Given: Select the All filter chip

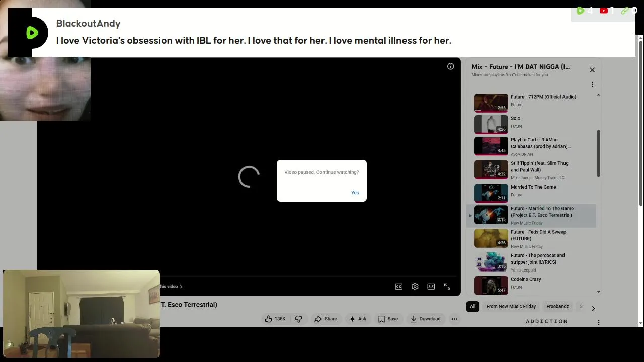Looking at the screenshot, I should [472, 306].
